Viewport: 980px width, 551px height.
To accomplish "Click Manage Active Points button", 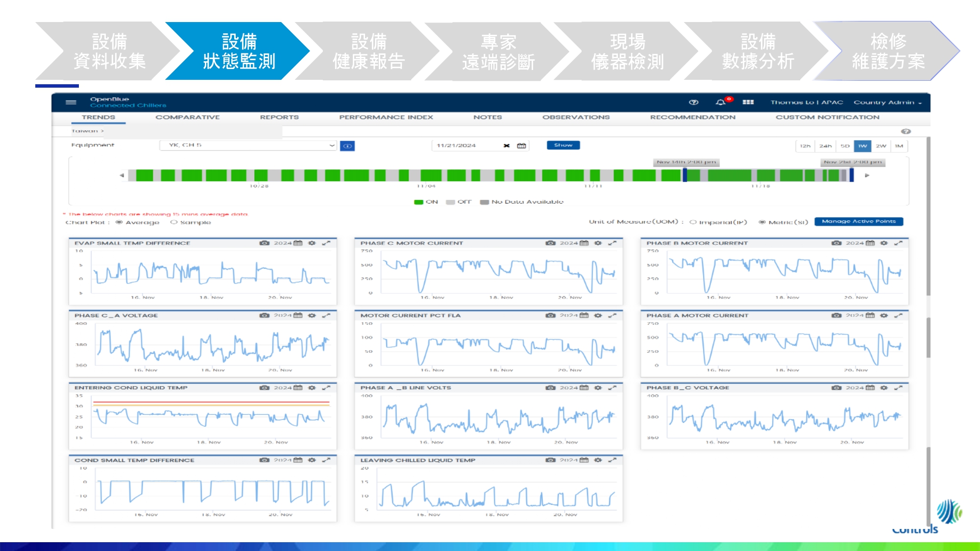I will [x=858, y=221].
